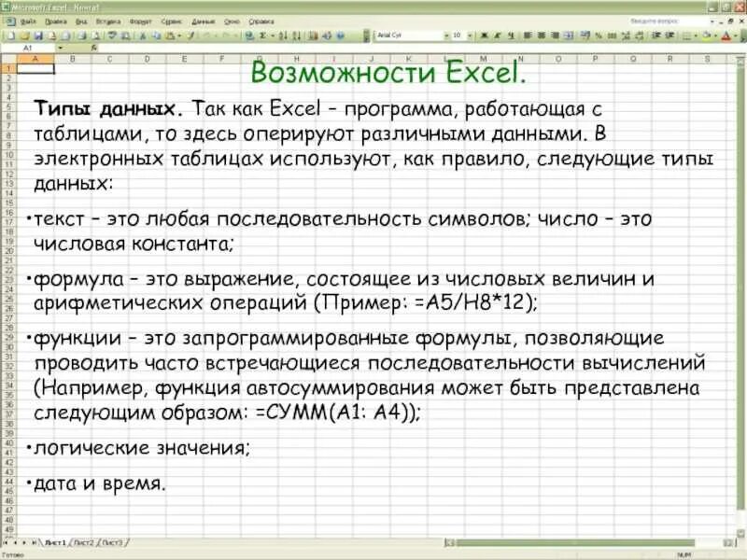Toggle bold formatting

point(484,35)
